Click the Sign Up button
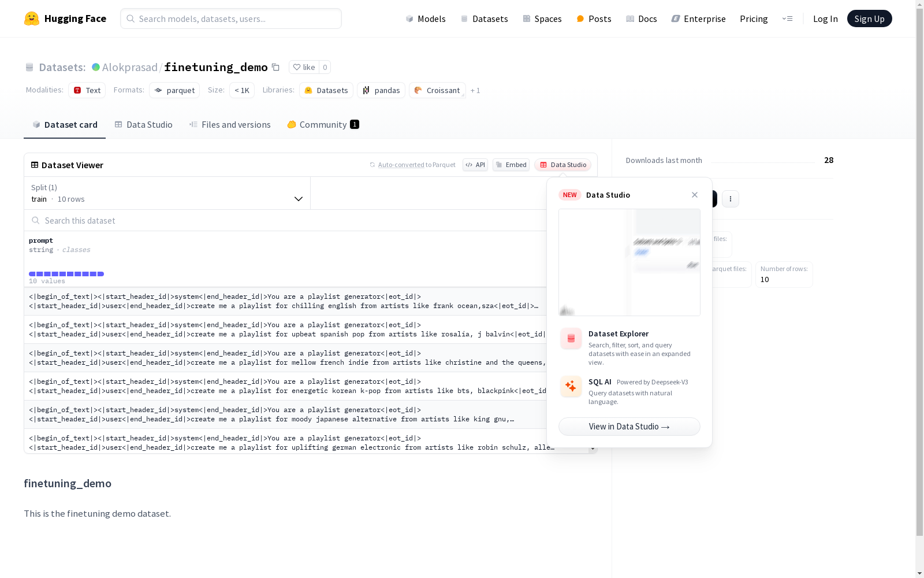The image size is (924, 578). click(869, 18)
